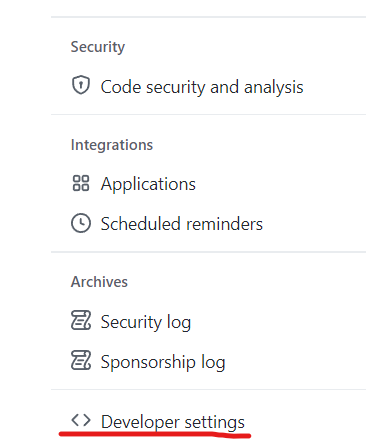Screen dimensions: 366x448
Task: Go to Scheduled reminders
Action: 182,224
